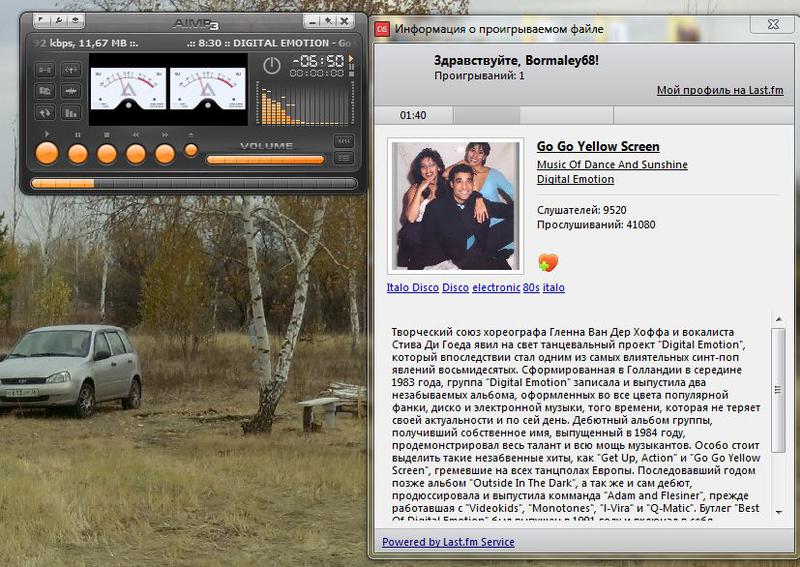Screen dimensions: 800x567
Task: Open 'Мой профиль на Last.fm' link
Action: click(x=721, y=90)
